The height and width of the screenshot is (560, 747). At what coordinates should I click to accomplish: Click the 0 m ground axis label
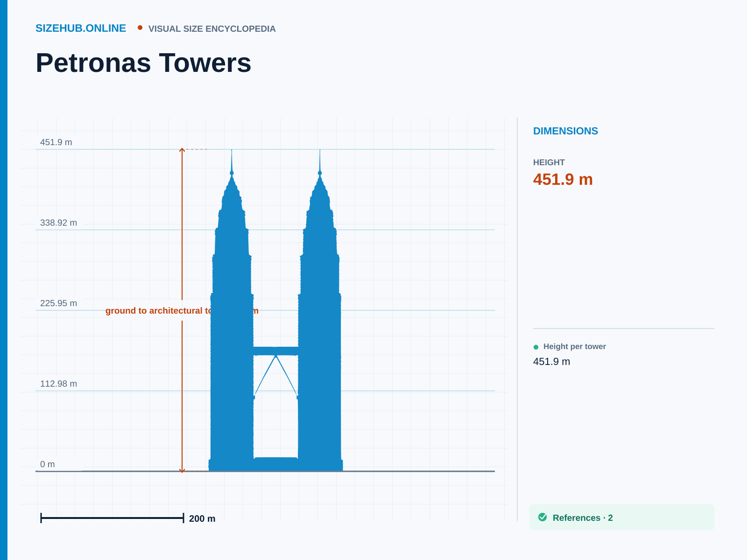[48, 464]
